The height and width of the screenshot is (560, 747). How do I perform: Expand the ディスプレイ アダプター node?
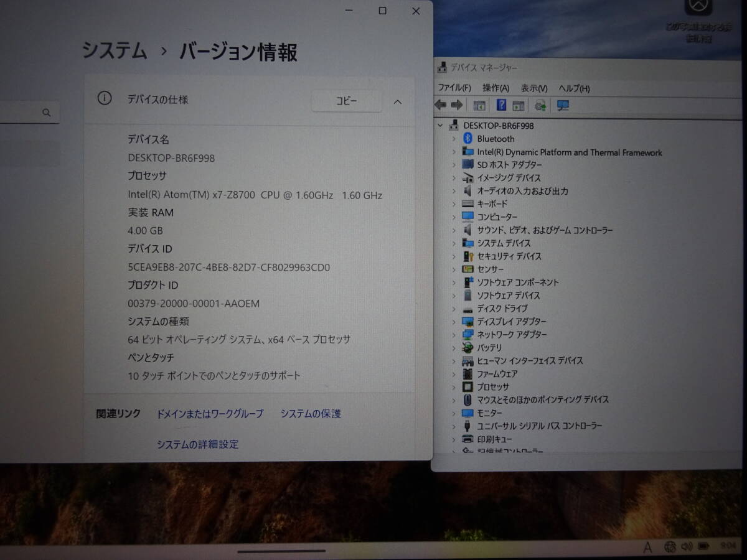[x=454, y=322]
